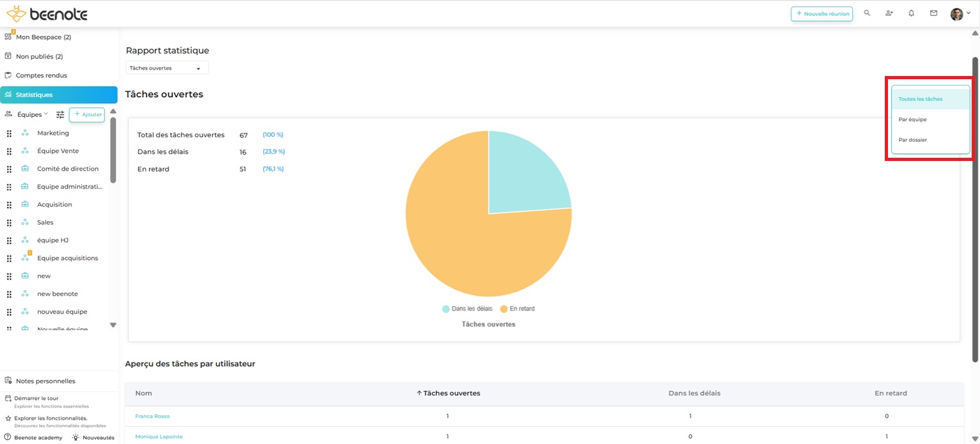980x444 pixels.
Task: Open the notifications bell icon
Action: [x=912, y=13]
